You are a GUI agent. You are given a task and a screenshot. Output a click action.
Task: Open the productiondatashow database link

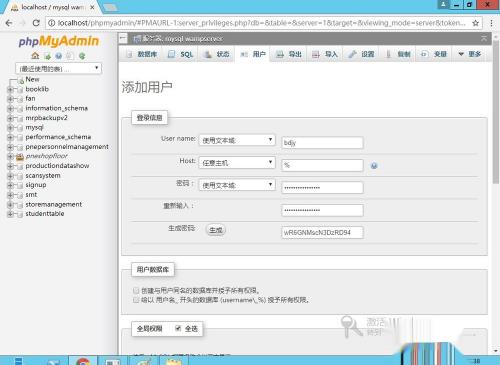coord(57,166)
